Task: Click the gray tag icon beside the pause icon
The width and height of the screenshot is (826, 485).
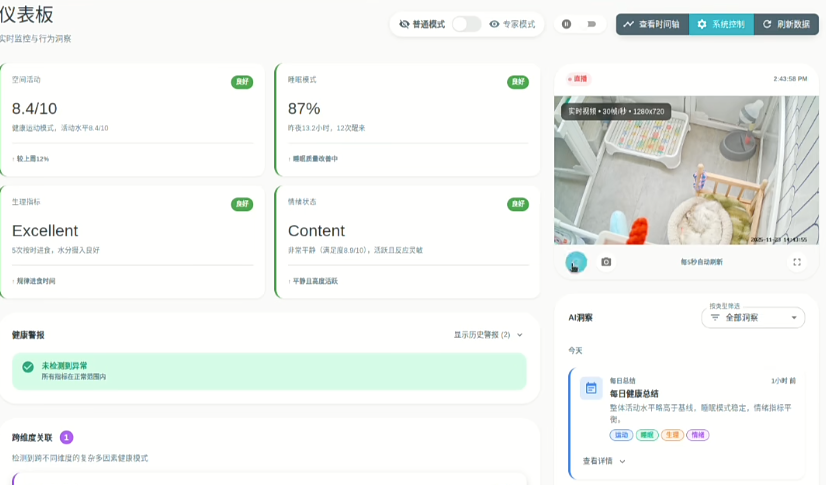Action: tap(592, 24)
